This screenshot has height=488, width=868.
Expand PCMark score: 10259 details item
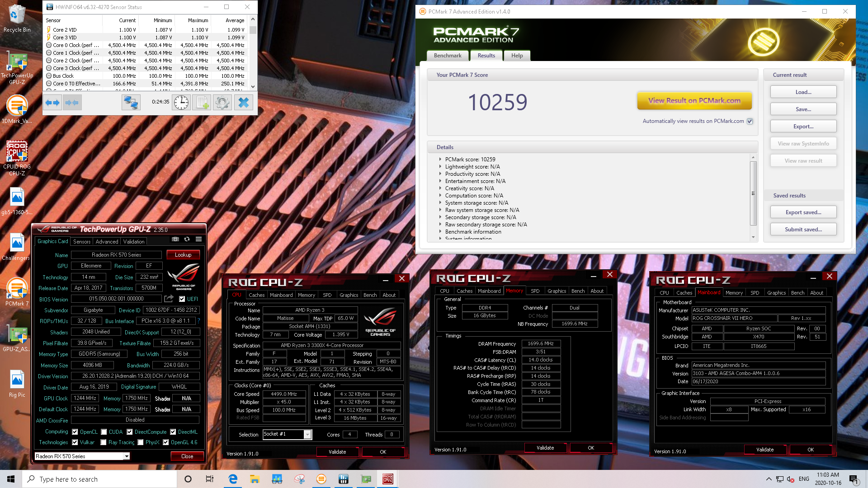(x=440, y=160)
